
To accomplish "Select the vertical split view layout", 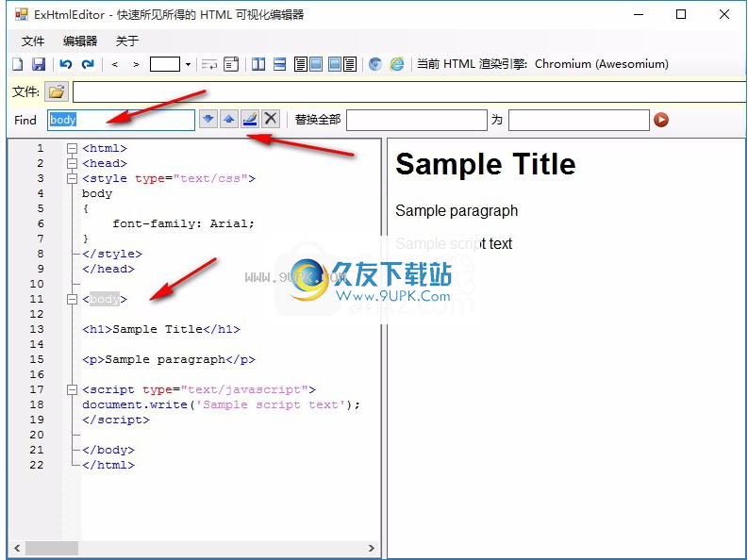I will (x=258, y=64).
